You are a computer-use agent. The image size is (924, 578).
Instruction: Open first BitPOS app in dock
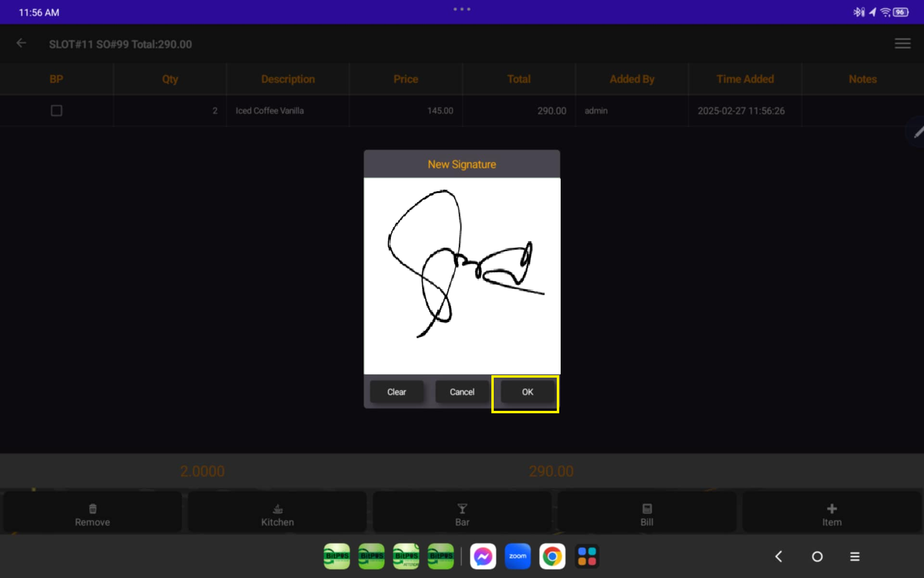(337, 556)
